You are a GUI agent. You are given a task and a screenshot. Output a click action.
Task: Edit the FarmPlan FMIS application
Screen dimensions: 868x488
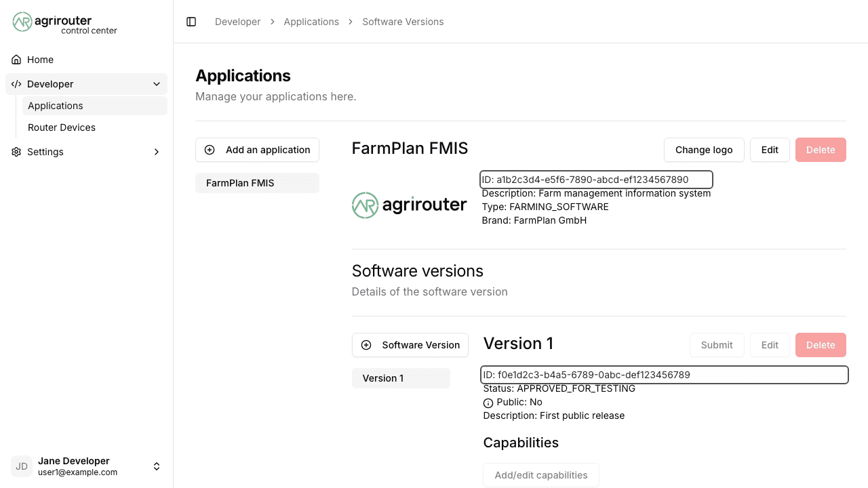770,150
